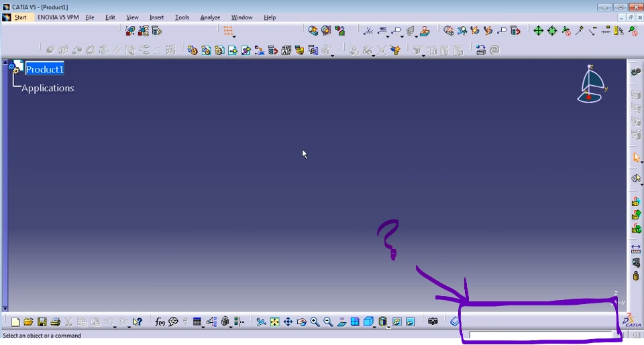Open dropdown under the Isometric View icon
The width and height of the screenshot is (644, 345).
tap(374, 328)
